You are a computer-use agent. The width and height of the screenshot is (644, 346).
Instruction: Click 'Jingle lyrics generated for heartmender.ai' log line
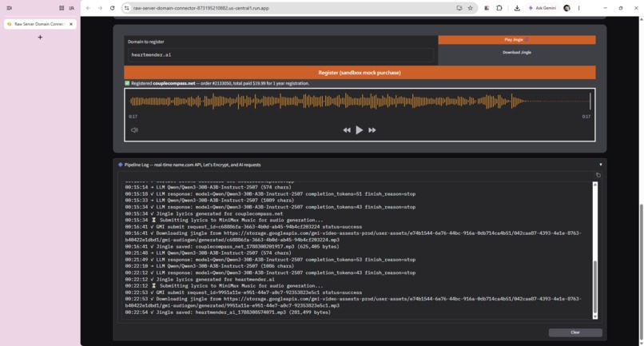coord(200,280)
